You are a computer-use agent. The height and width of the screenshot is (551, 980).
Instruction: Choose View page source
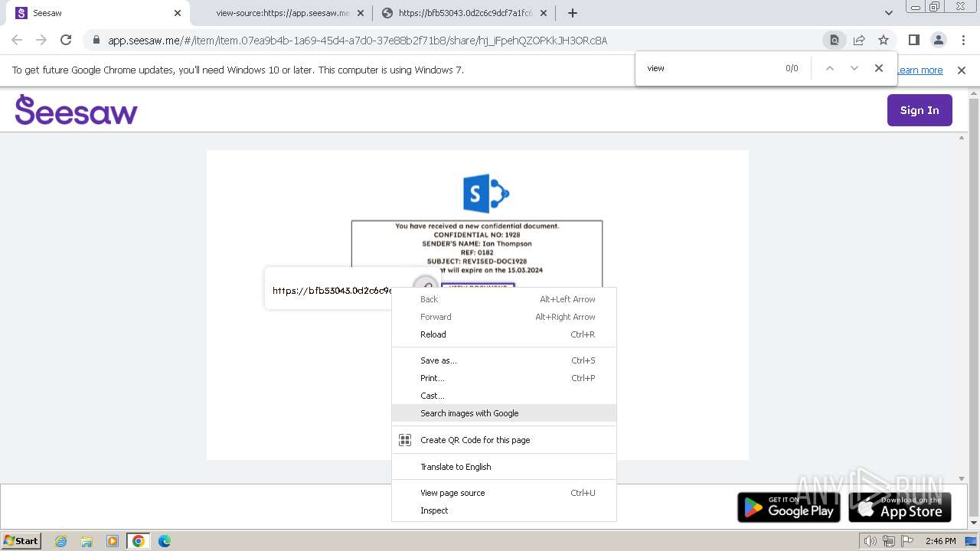coord(504,493)
